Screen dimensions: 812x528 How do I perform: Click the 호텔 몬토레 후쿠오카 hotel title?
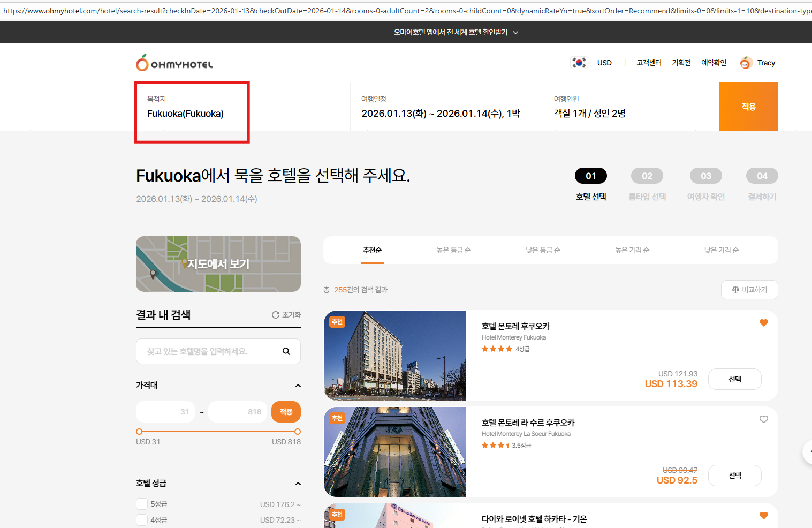(515, 326)
